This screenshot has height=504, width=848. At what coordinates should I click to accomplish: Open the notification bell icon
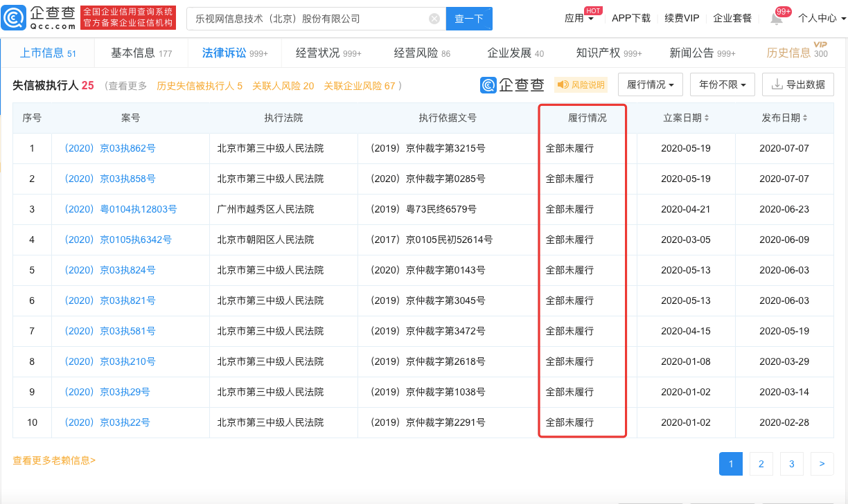tap(777, 19)
